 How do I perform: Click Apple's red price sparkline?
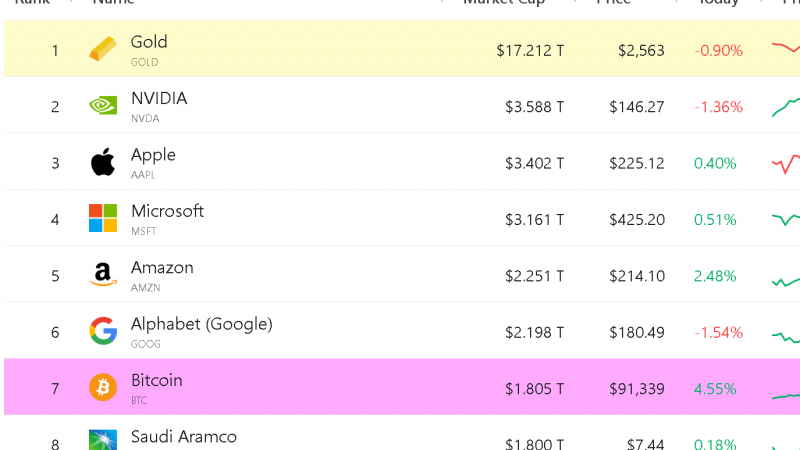tap(786, 164)
